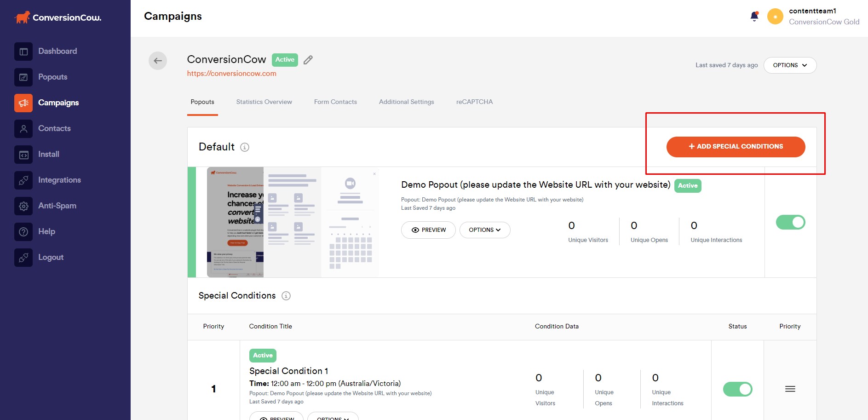Open the notifications bell icon
The image size is (868, 420).
tap(754, 17)
